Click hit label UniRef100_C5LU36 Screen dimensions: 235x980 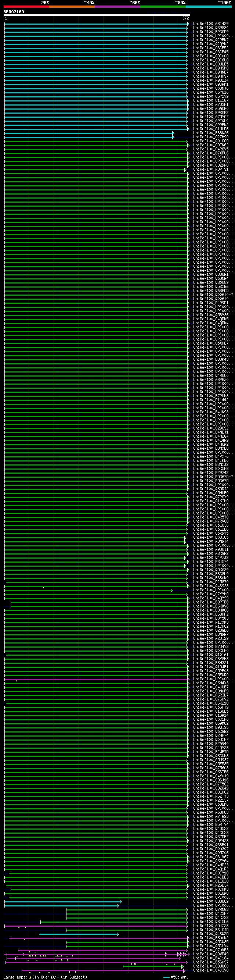[x=211, y=525]
